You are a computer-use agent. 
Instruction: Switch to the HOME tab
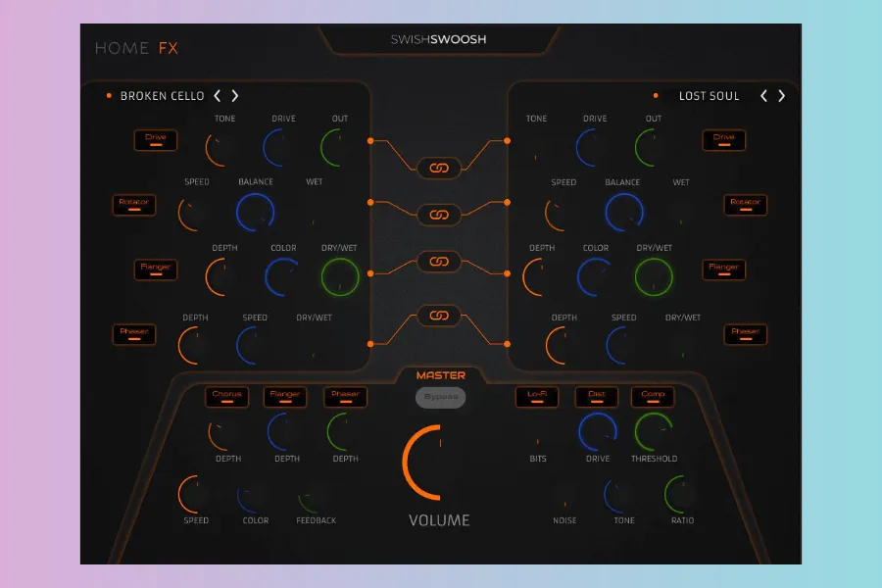click(121, 48)
